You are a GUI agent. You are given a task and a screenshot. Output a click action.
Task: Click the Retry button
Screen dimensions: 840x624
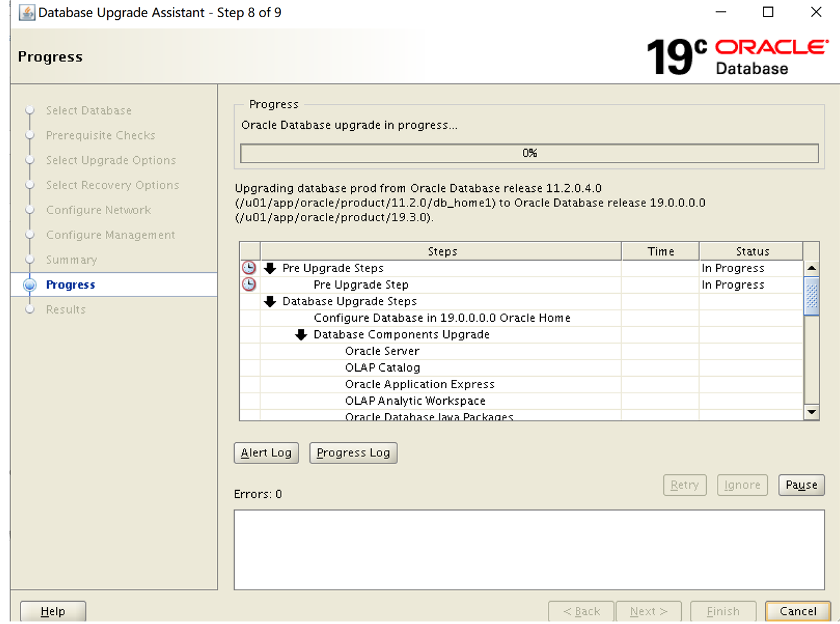(684, 485)
